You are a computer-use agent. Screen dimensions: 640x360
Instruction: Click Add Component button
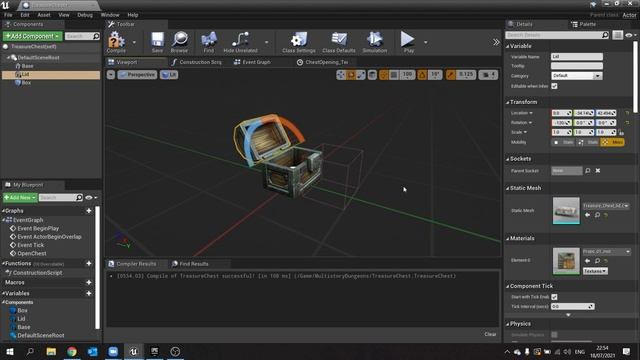33,36
